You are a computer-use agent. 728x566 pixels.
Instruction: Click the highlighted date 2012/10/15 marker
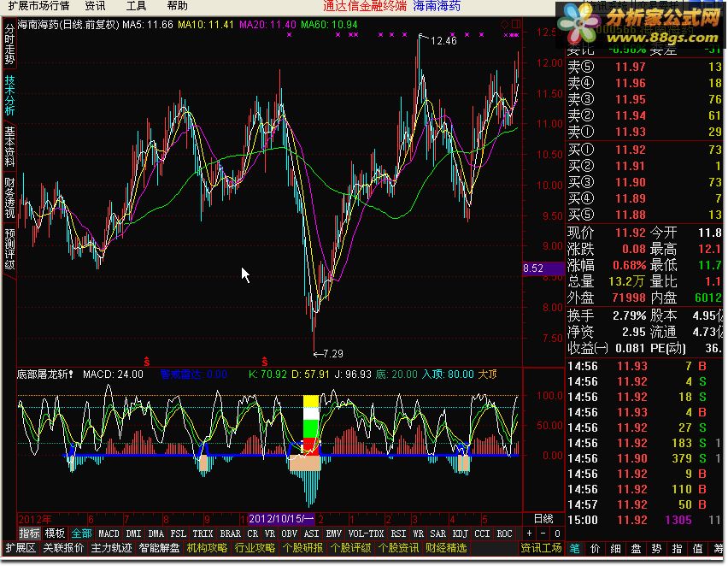pyautogui.click(x=281, y=519)
